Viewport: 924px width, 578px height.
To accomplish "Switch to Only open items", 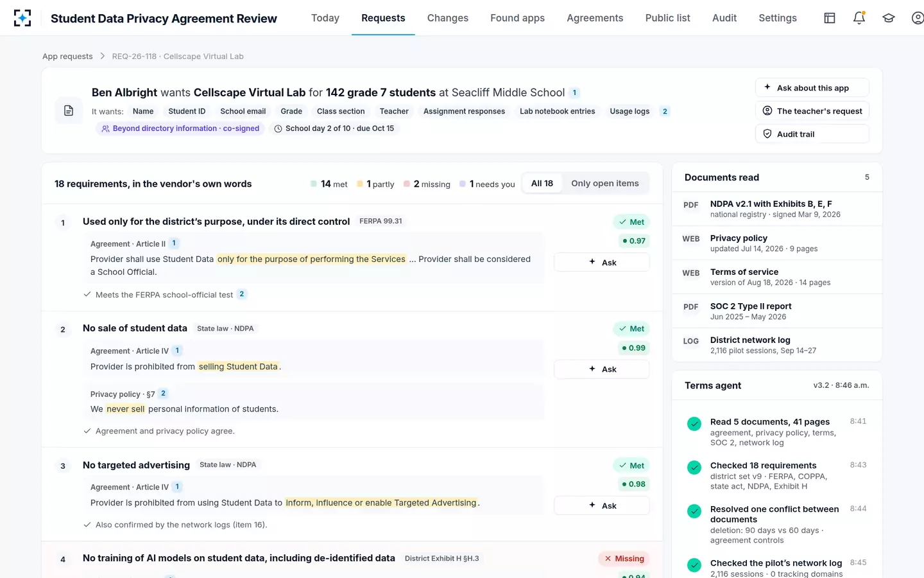I will [605, 184].
